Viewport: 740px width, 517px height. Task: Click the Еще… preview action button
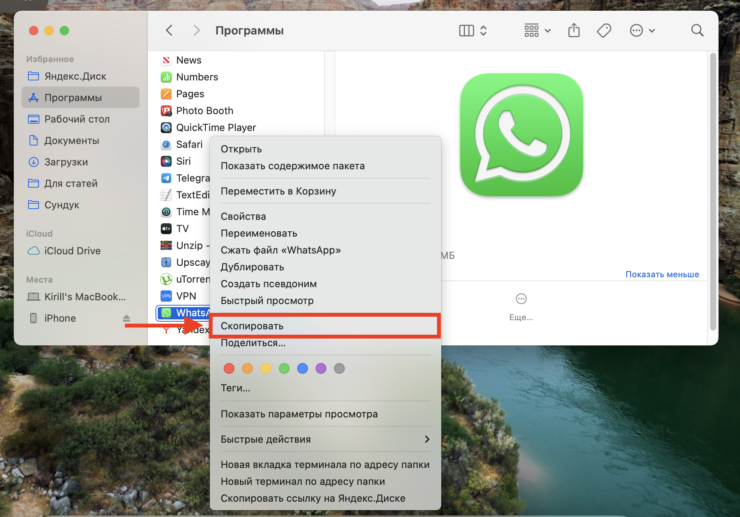(521, 306)
